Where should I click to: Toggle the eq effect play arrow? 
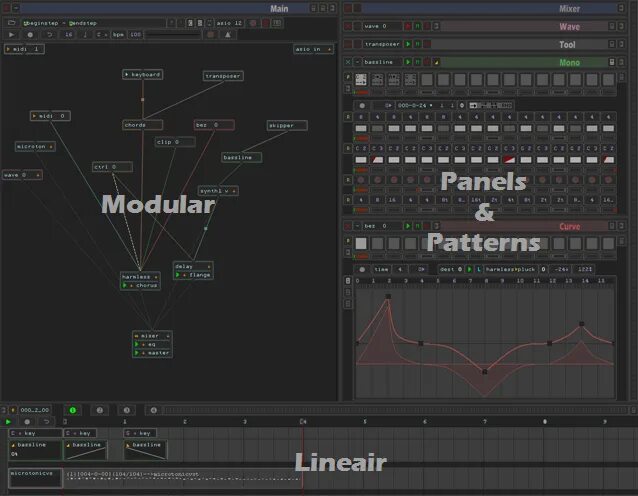click(x=137, y=344)
